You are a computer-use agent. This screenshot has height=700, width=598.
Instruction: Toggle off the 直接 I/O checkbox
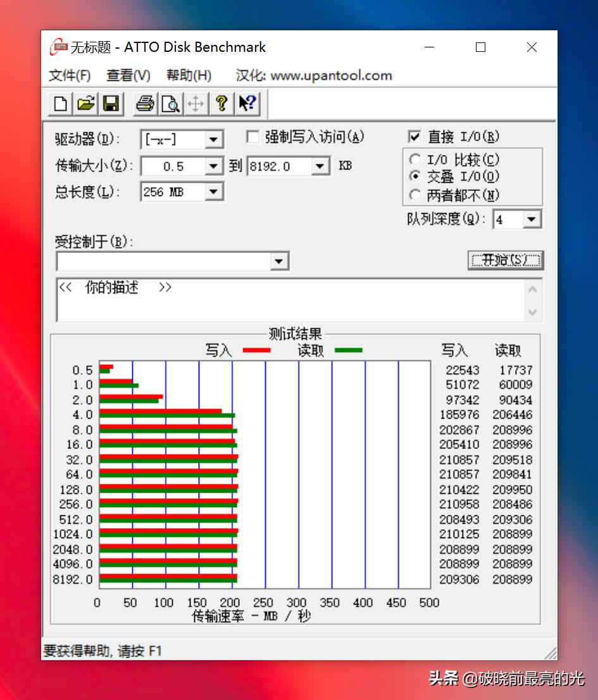(x=414, y=137)
